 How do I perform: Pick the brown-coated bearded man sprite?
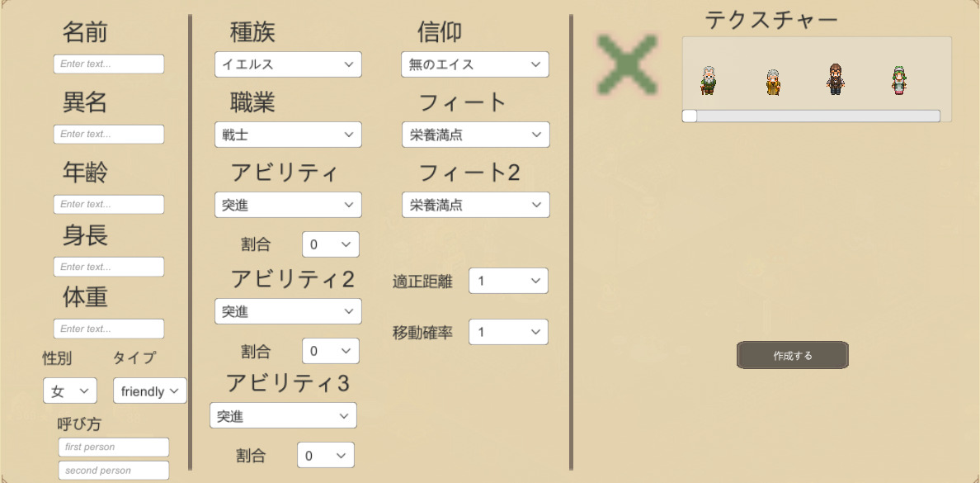pos(835,78)
